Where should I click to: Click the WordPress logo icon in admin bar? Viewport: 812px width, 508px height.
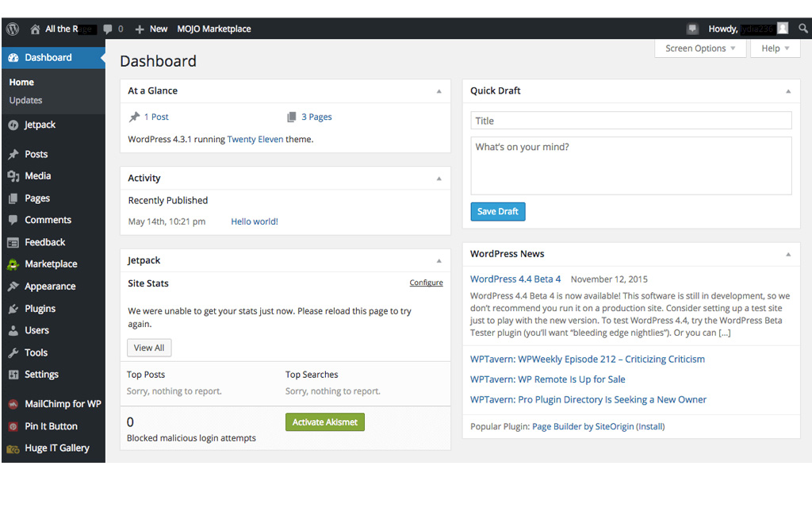[13, 29]
